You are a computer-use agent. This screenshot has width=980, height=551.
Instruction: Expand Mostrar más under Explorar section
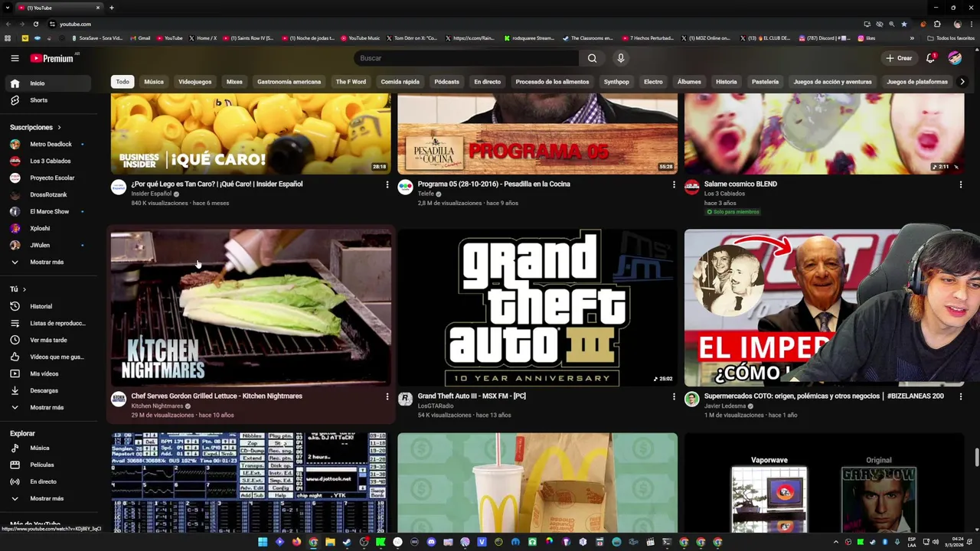50,498
